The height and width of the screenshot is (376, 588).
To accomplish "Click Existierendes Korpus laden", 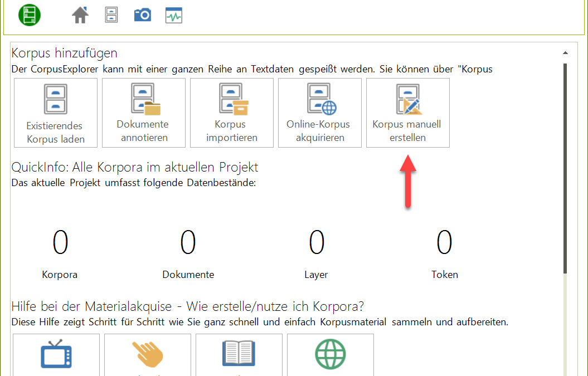I will tap(56, 113).
